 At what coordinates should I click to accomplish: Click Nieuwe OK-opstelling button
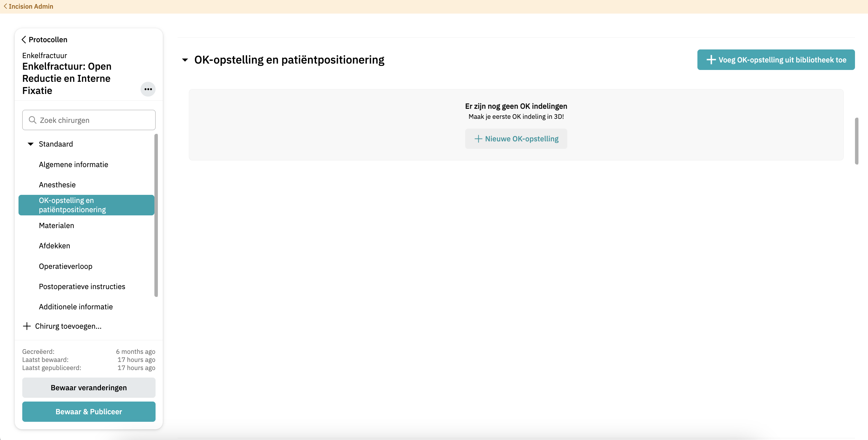point(516,139)
